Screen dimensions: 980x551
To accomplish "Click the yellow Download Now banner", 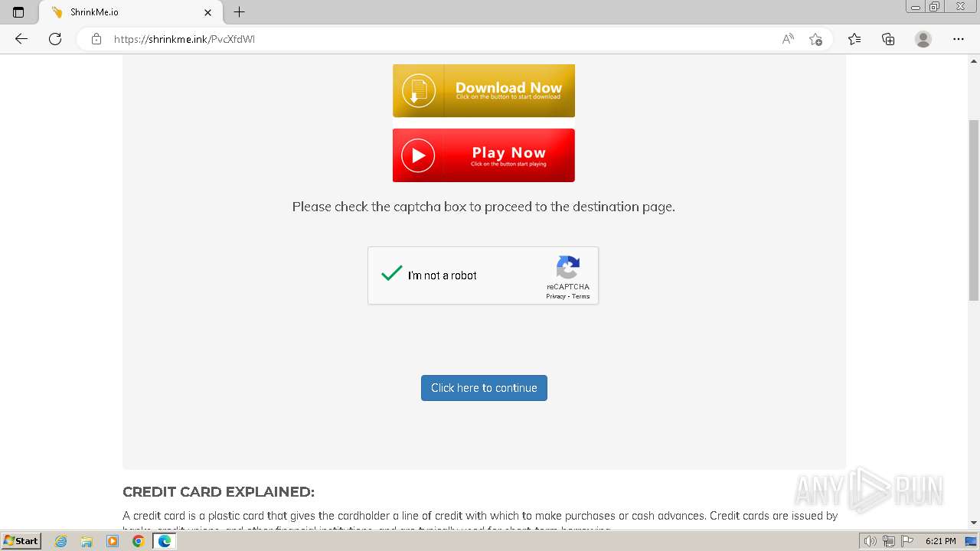I will 484,90.
